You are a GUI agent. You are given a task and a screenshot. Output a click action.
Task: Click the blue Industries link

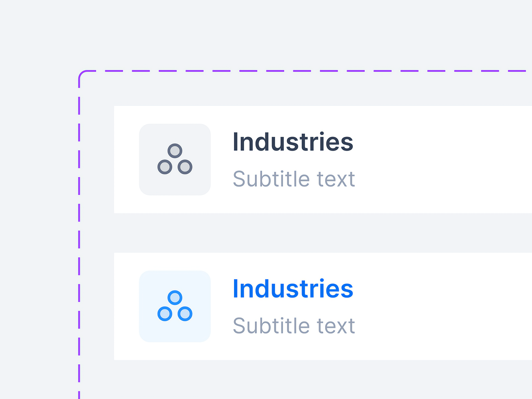click(293, 288)
